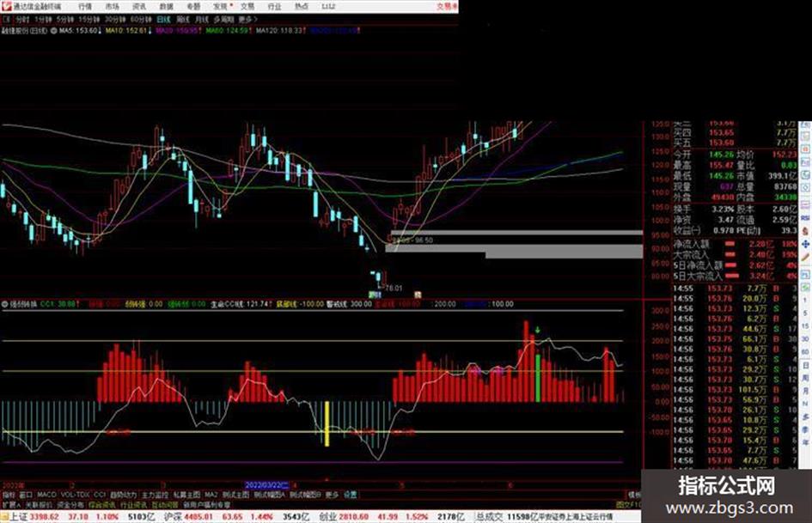The image size is (812, 523).
Task: Click the 今开 145.26 value
Action: click(722, 155)
